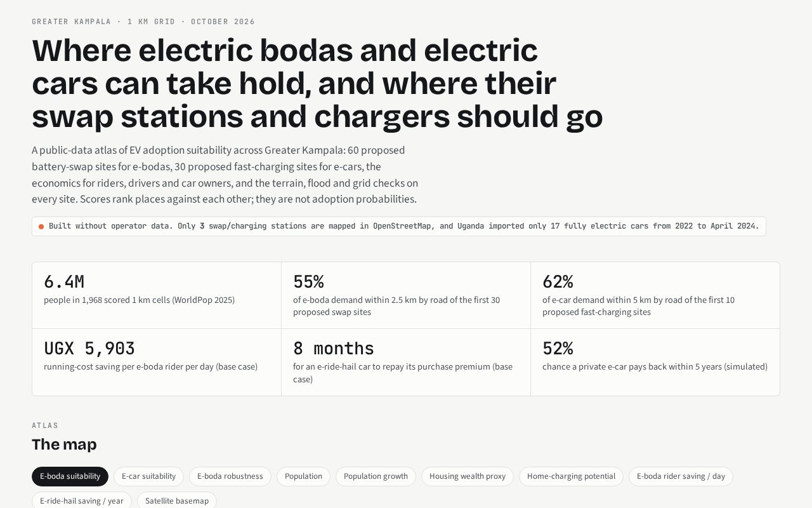Show the E-boda robustness layer
The width and height of the screenshot is (812, 508).
(230, 476)
